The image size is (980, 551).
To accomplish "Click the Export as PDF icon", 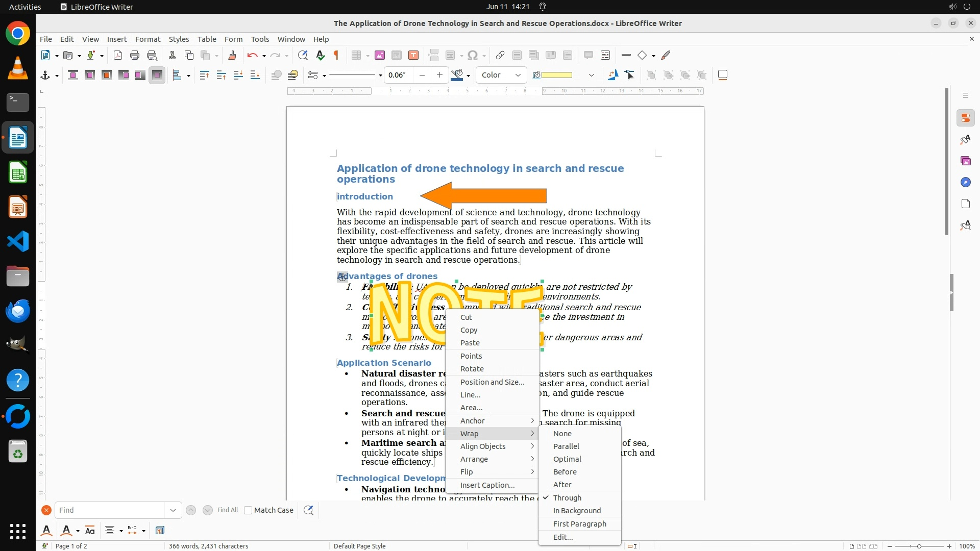I will click(x=118, y=55).
